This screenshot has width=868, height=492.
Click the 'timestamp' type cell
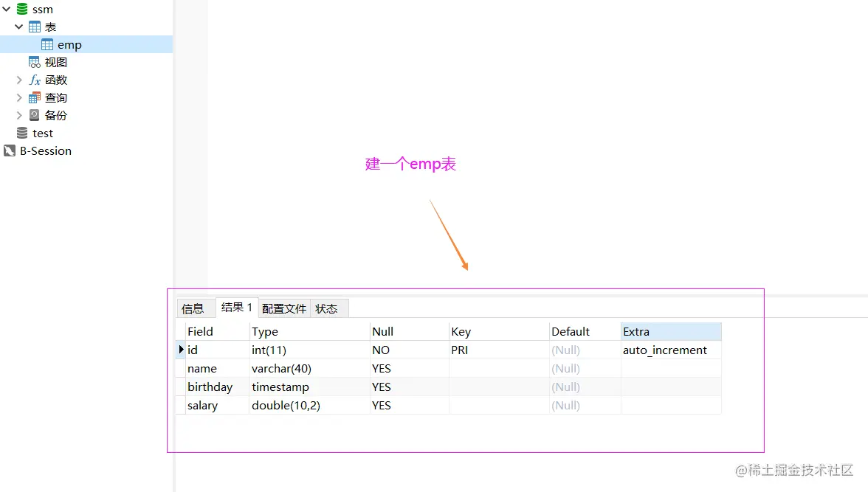(x=310, y=387)
